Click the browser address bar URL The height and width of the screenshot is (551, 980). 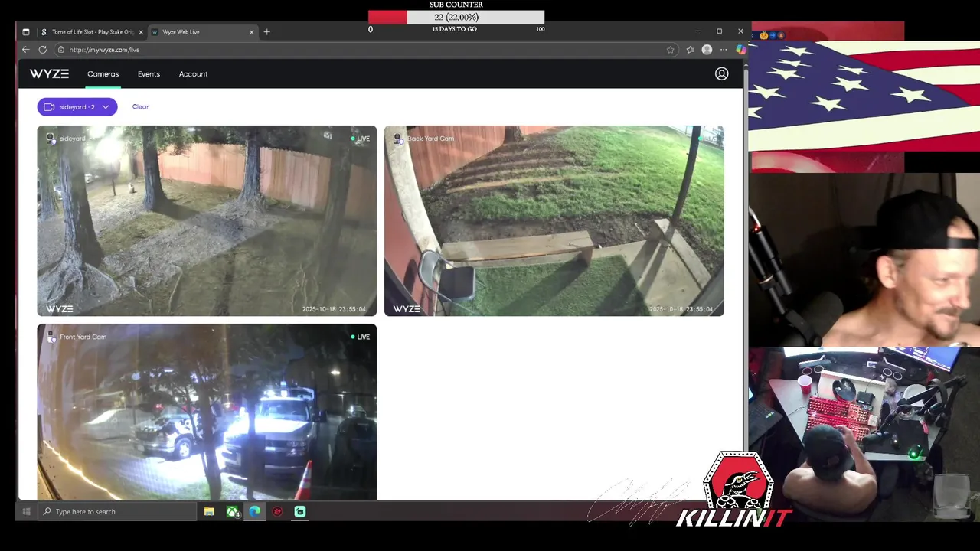click(x=104, y=50)
